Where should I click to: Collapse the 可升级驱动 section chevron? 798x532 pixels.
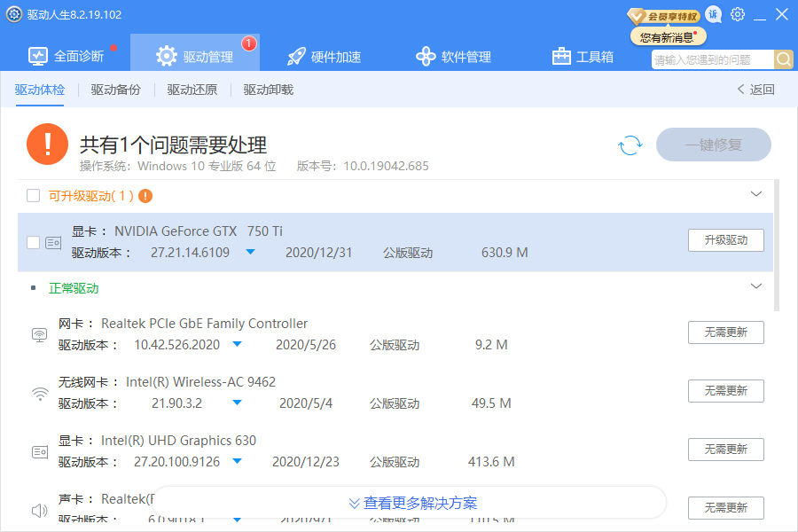click(756, 194)
